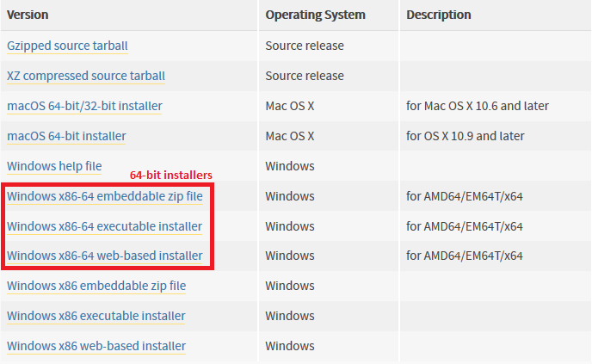Click the Version column header
The width and height of the screenshot is (592, 364).
click(28, 15)
